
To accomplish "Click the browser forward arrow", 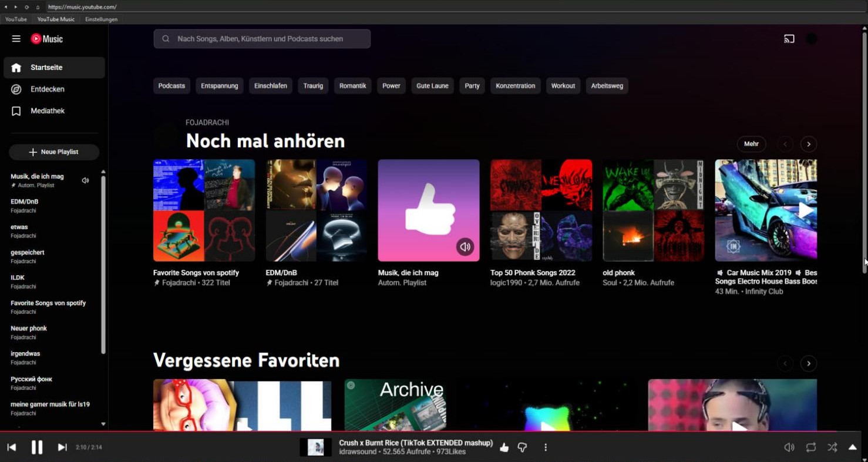I will coord(16,7).
